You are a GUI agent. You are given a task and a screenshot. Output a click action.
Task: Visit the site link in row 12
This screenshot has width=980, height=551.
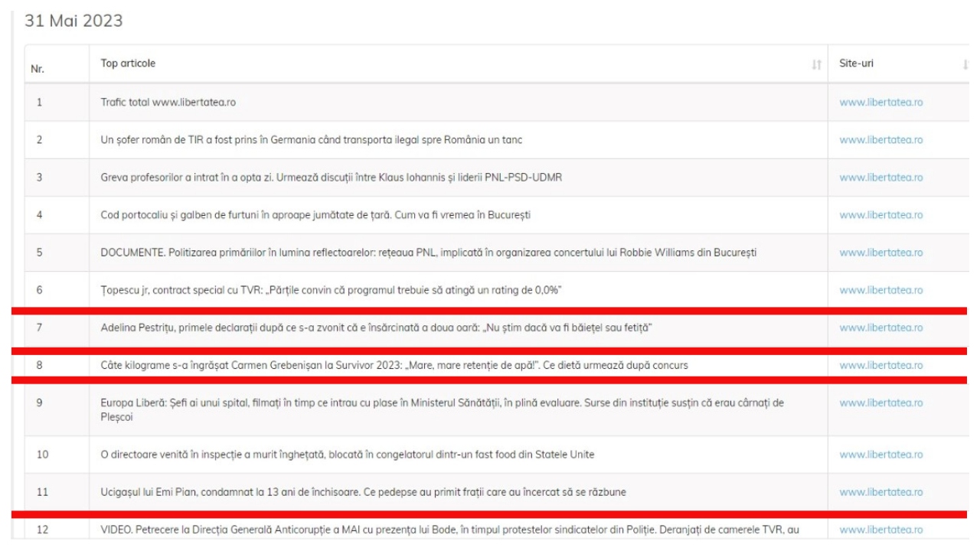pyautogui.click(x=880, y=530)
